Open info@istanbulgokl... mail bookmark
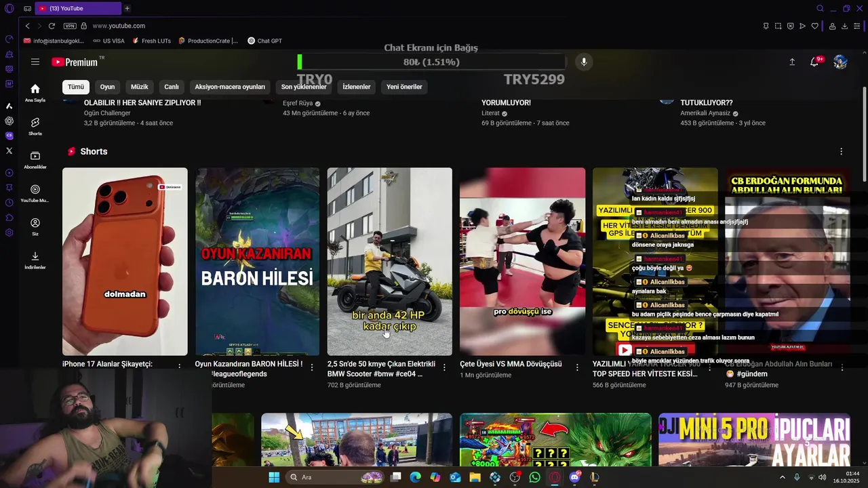Screen dimensions: 868x488 coord(54,41)
